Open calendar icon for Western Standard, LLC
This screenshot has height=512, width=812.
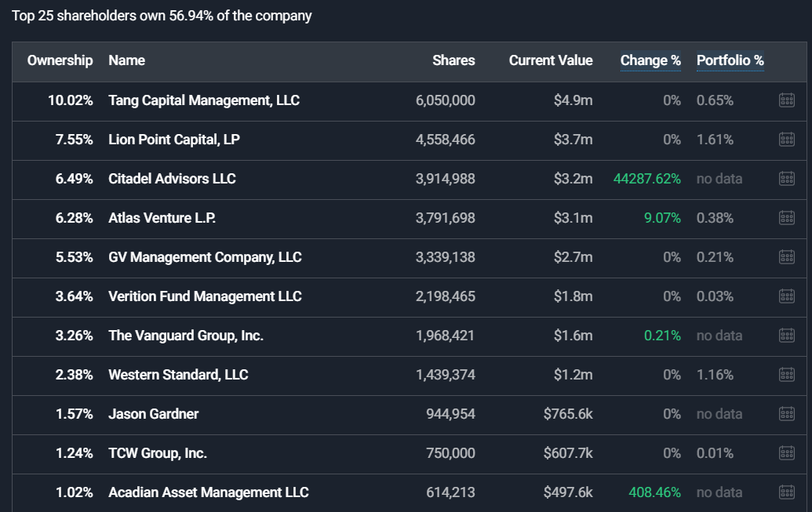click(x=787, y=374)
